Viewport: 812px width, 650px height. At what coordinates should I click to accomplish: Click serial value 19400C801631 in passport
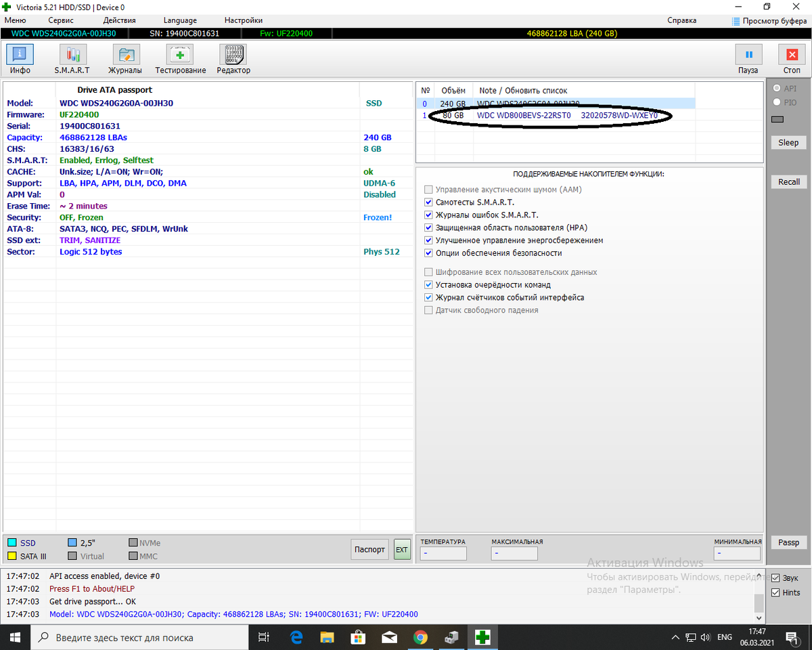point(90,126)
